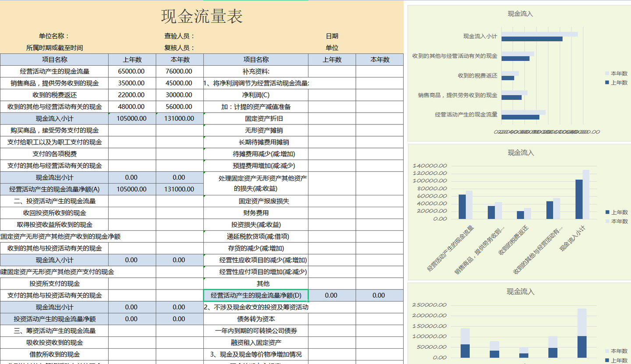Select the highlighted 经营活动产生的现金流量净额(D) cell
Image resolution: width=631 pixels, height=364 pixels.
258,295
